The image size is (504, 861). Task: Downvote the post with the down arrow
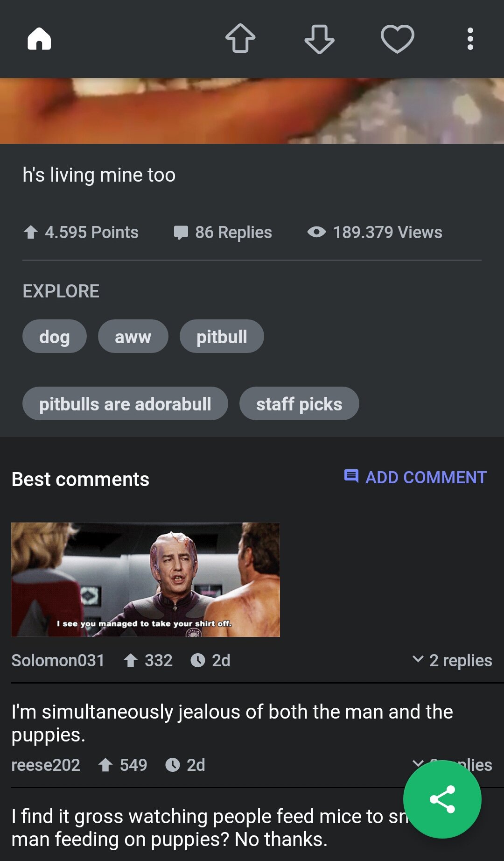point(319,39)
